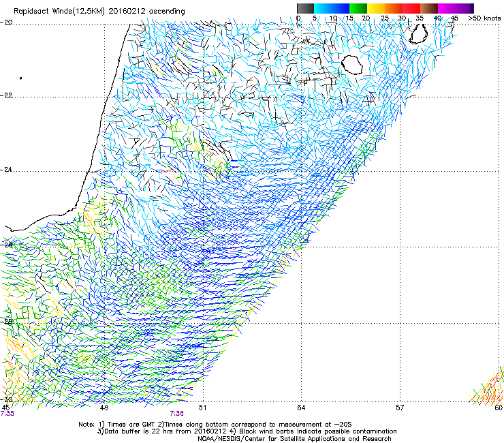Click the '>50 knots' legend label

[x=484, y=18]
